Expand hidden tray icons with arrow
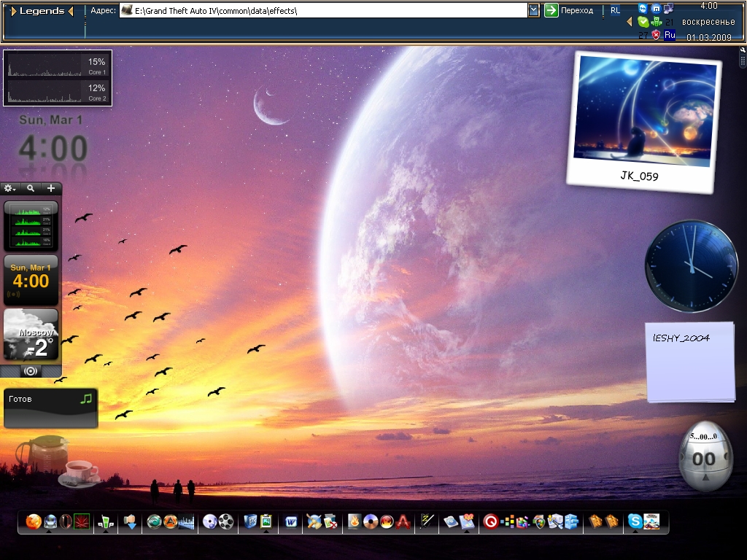 coord(630,22)
